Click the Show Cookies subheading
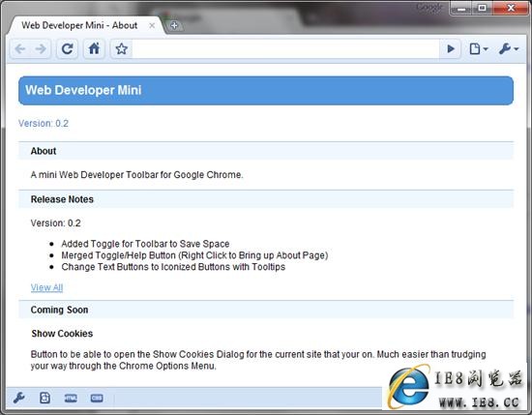This screenshot has height=415, width=532. pos(62,334)
